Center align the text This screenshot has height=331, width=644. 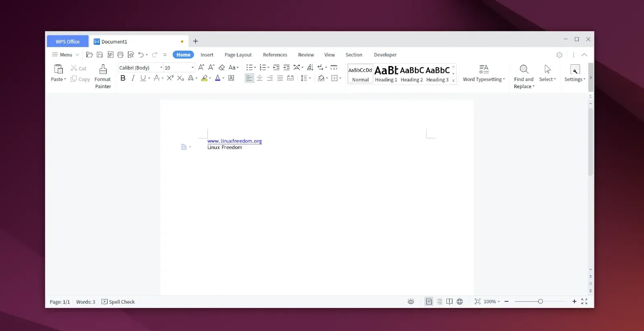260,78
